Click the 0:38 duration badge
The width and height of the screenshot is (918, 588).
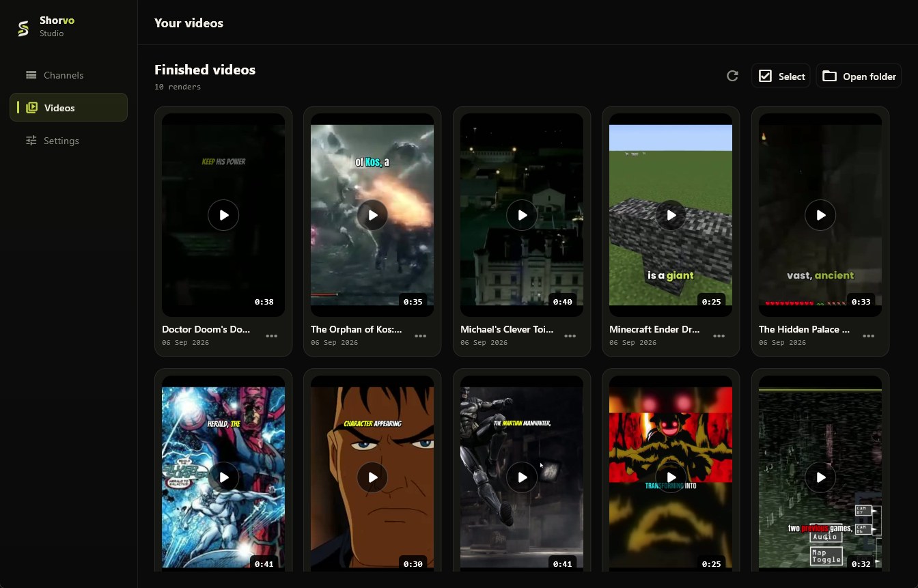click(264, 302)
